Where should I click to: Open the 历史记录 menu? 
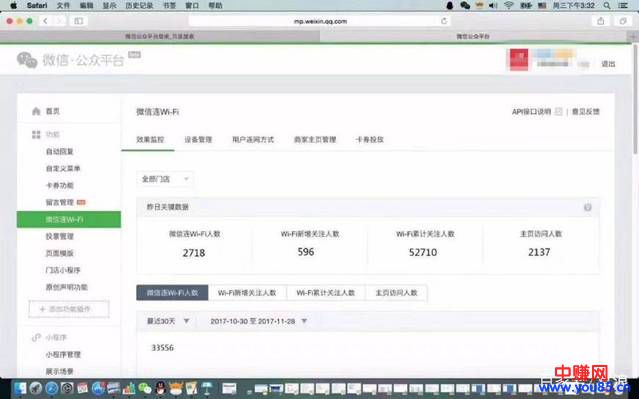pyautogui.click(x=139, y=5)
